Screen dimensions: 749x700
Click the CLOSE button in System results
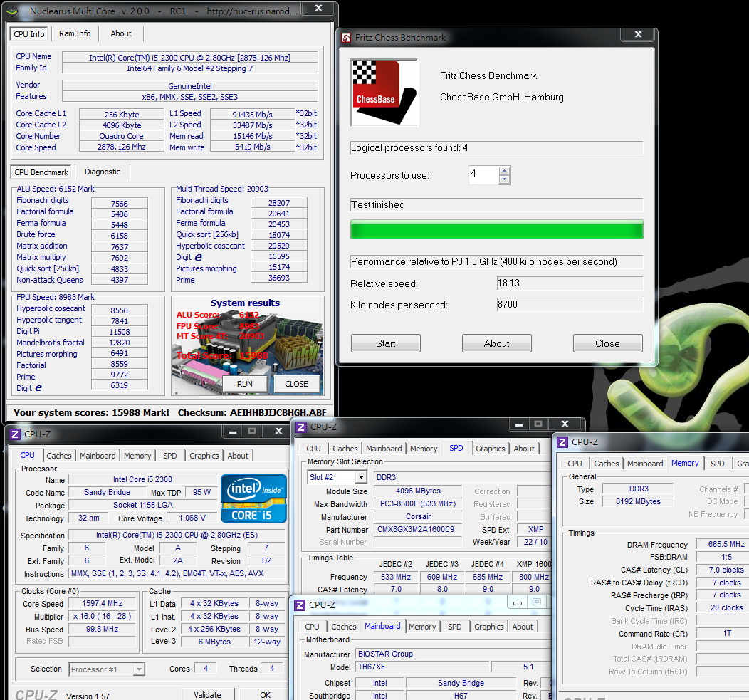point(296,384)
